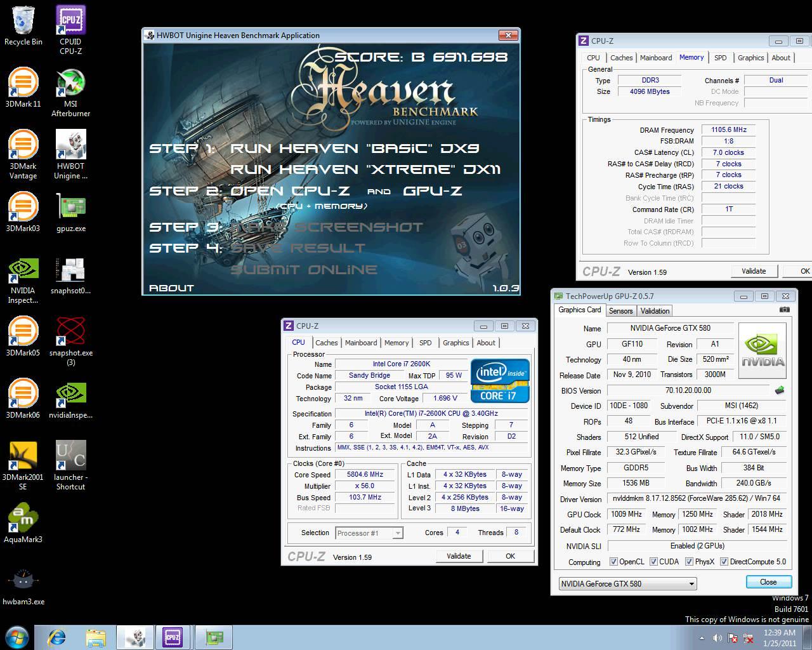Click the taskbar clock showing 12:39 AM
Screen dimensions: 812x650
780,638
